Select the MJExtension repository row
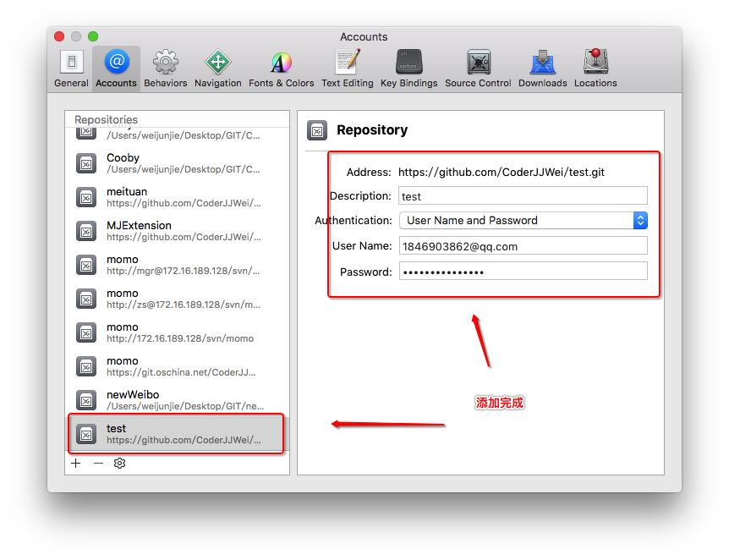 pyautogui.click(x=177, y=232)
